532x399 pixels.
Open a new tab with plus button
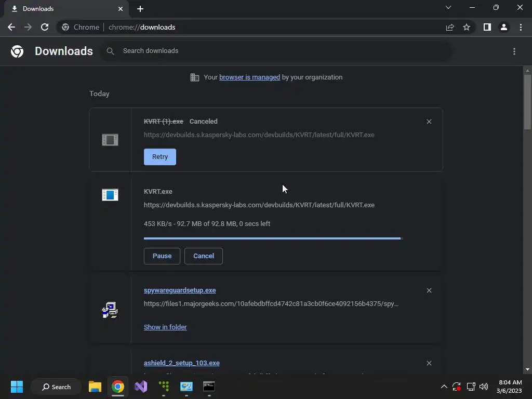pyautogui.click(x=140, y=9)
